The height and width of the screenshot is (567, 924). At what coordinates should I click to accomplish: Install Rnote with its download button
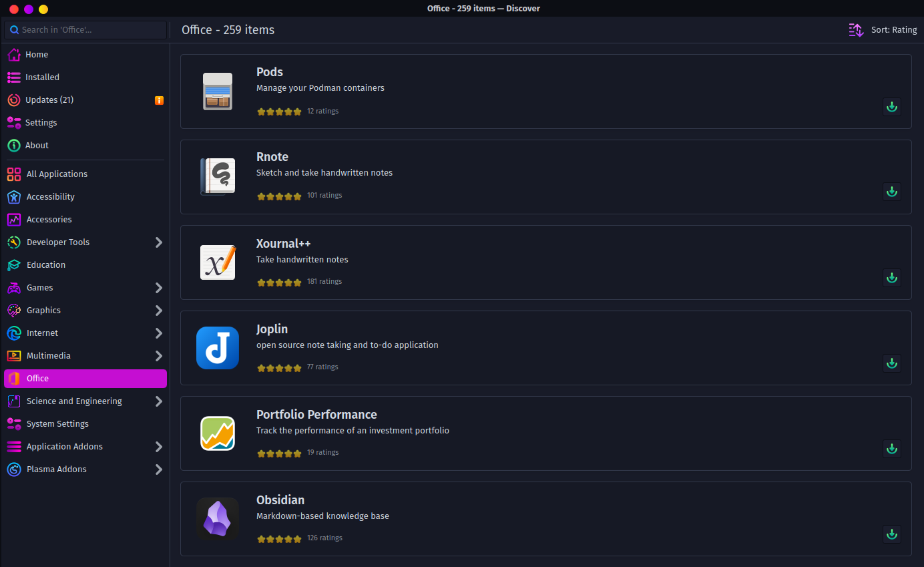click(x=892, y=192)
